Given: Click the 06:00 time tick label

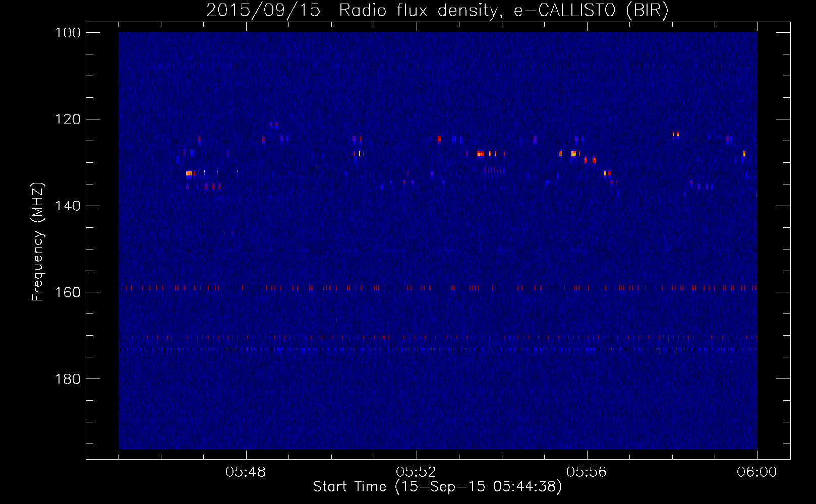Looking at the screenshot, I should (x=757, y=472).
